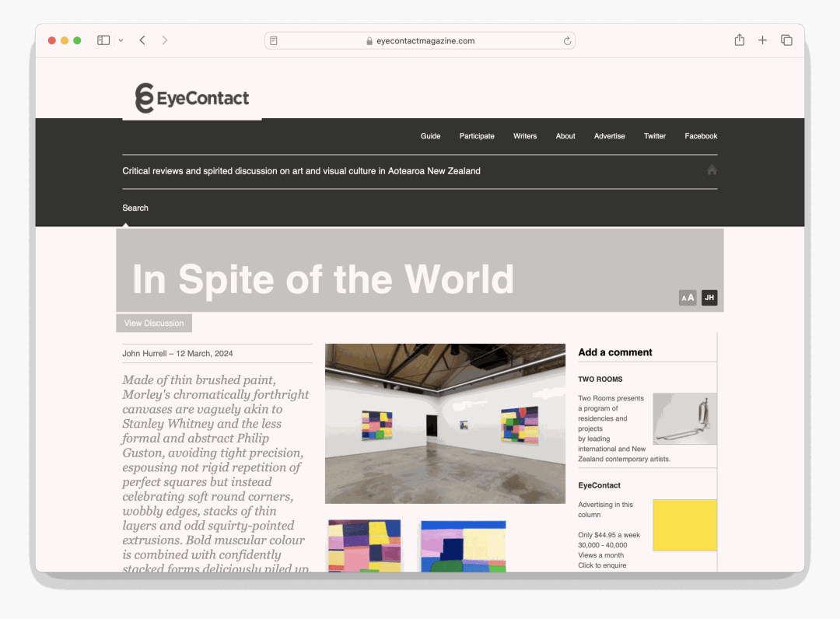Open Safari share icon

coord(739,40)
